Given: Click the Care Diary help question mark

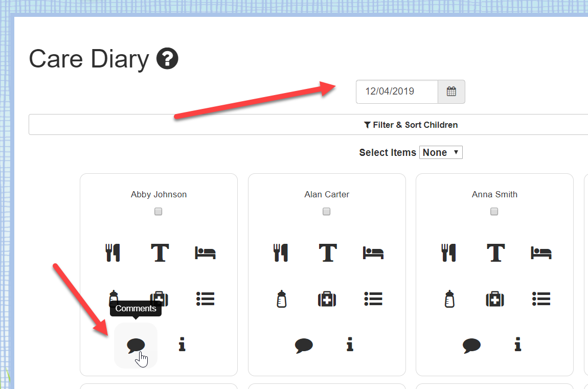Looking at the screenshot, I should 167,58.
